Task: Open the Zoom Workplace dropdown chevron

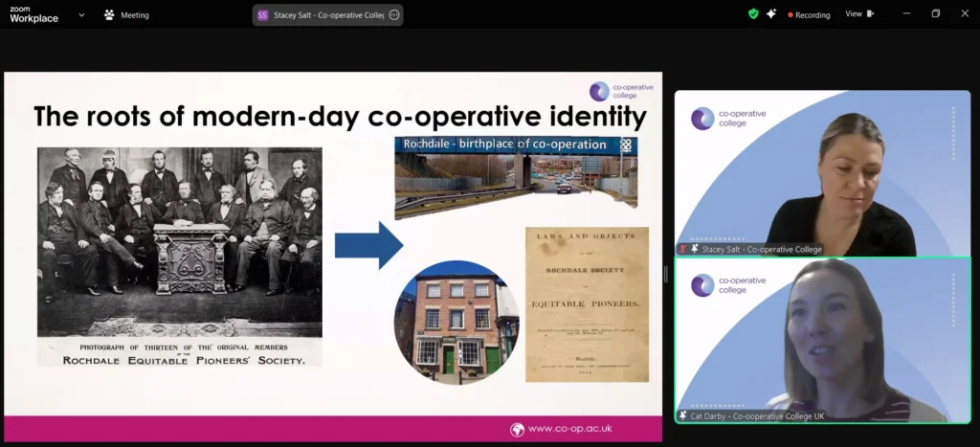Action: click(x=81, y=15)
